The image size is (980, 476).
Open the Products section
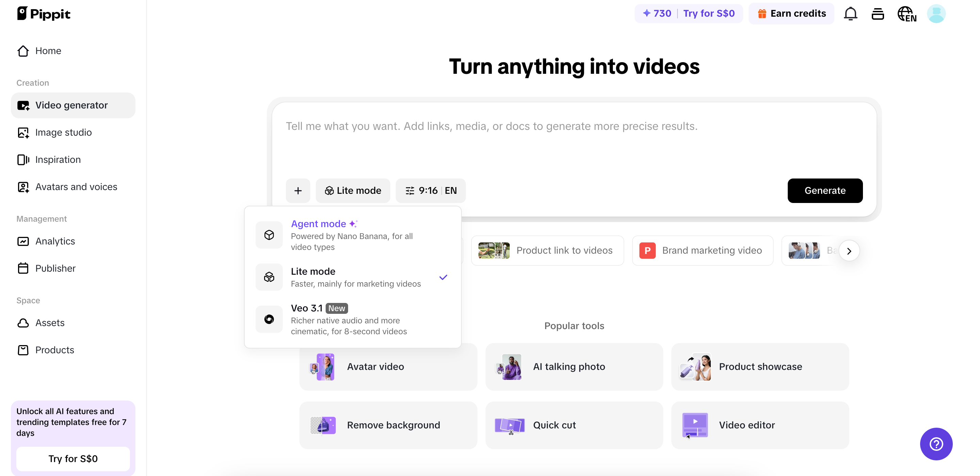55,350
